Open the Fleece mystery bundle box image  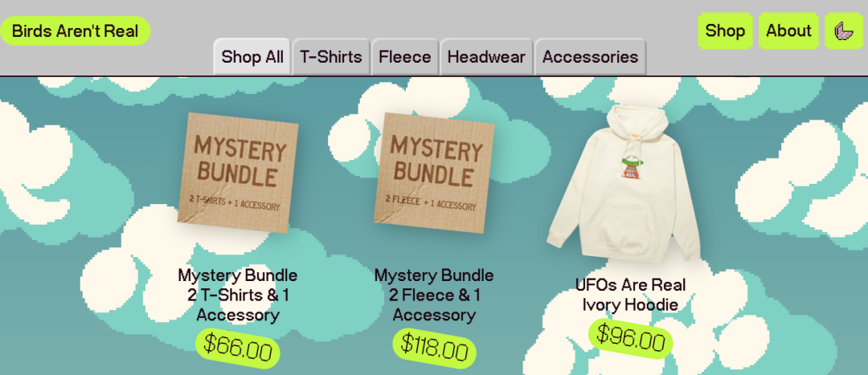pos(434,173)
